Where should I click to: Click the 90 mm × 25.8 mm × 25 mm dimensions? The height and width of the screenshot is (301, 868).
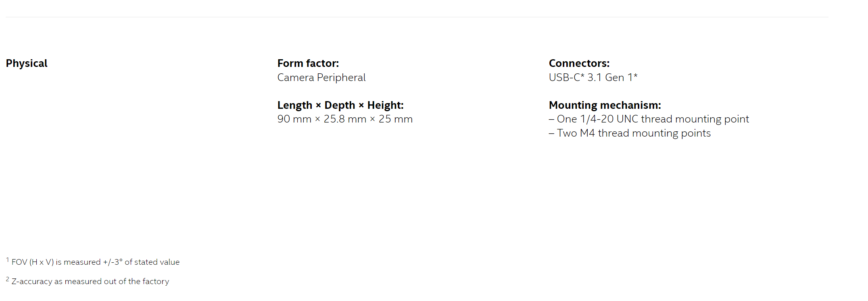pyautogui.click(x=345, y=119)
